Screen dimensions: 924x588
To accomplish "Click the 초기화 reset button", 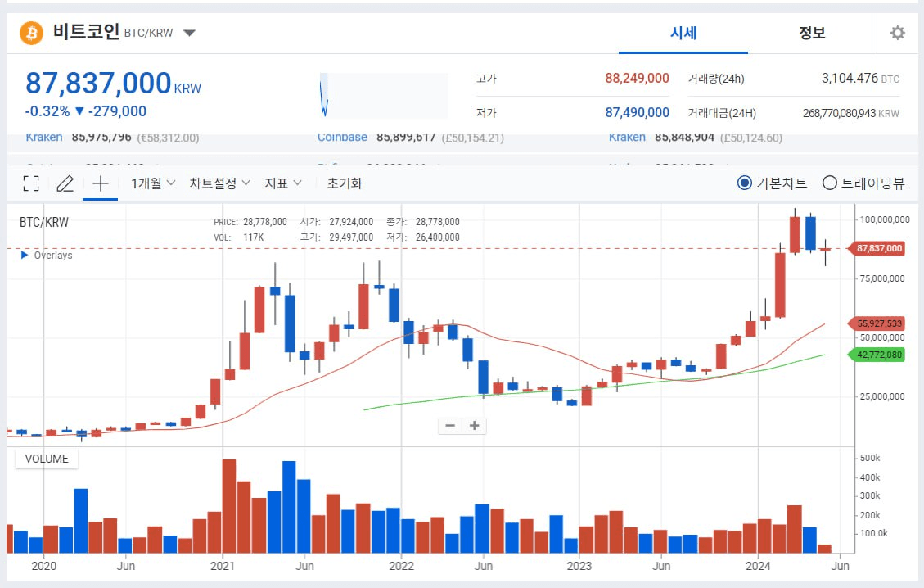I will pyautogui.click(x=345, y=183).
